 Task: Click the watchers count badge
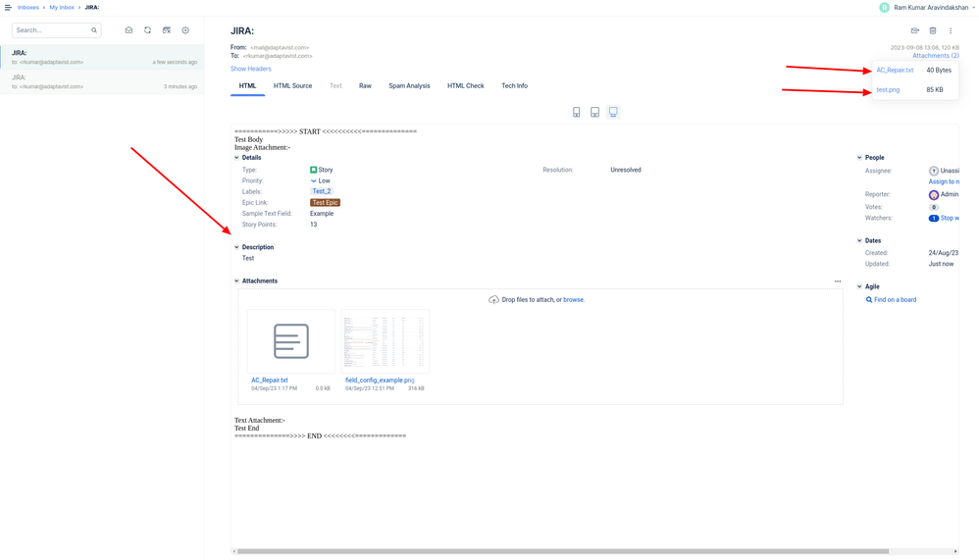(x=934, y=219)
